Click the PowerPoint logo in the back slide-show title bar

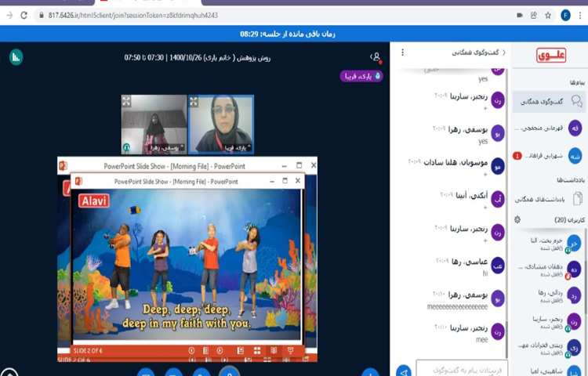coord(63,165)
